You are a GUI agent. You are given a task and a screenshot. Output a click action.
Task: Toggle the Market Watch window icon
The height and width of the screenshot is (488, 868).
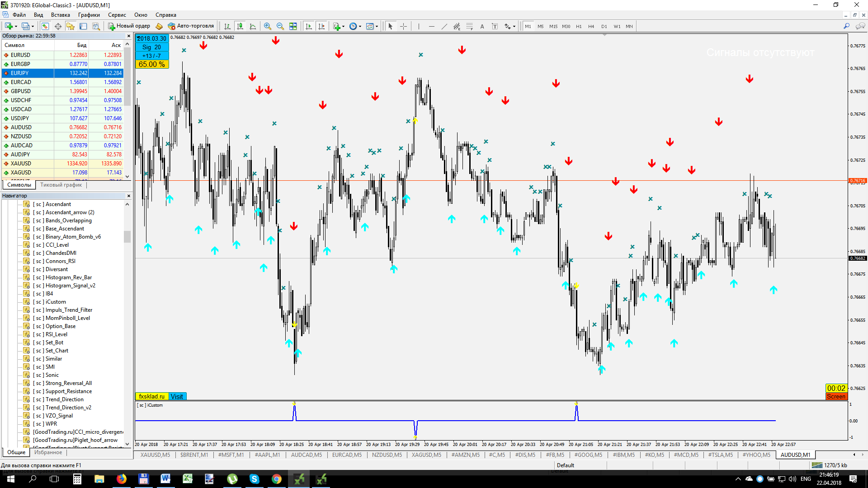pos(45,26)
